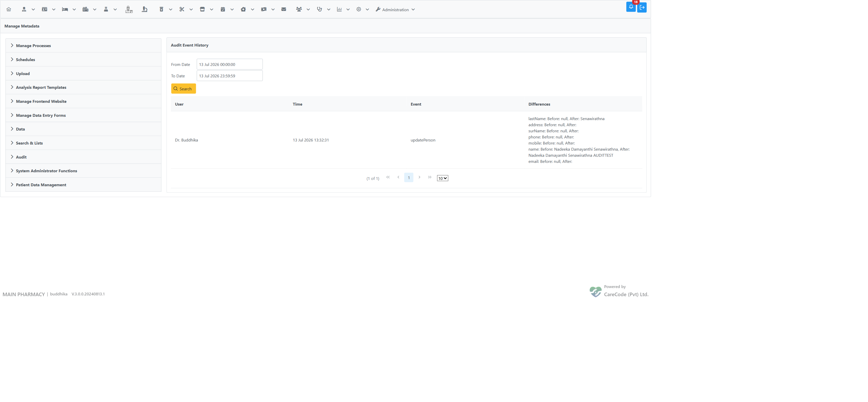
Task: Expand Patient Data Management section
Action: (83, 185)
